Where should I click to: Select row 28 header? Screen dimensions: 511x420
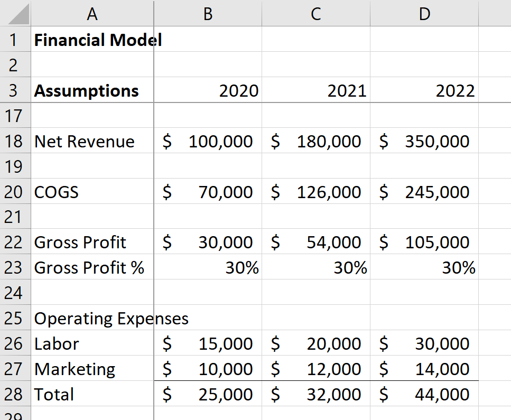point(15,394)
